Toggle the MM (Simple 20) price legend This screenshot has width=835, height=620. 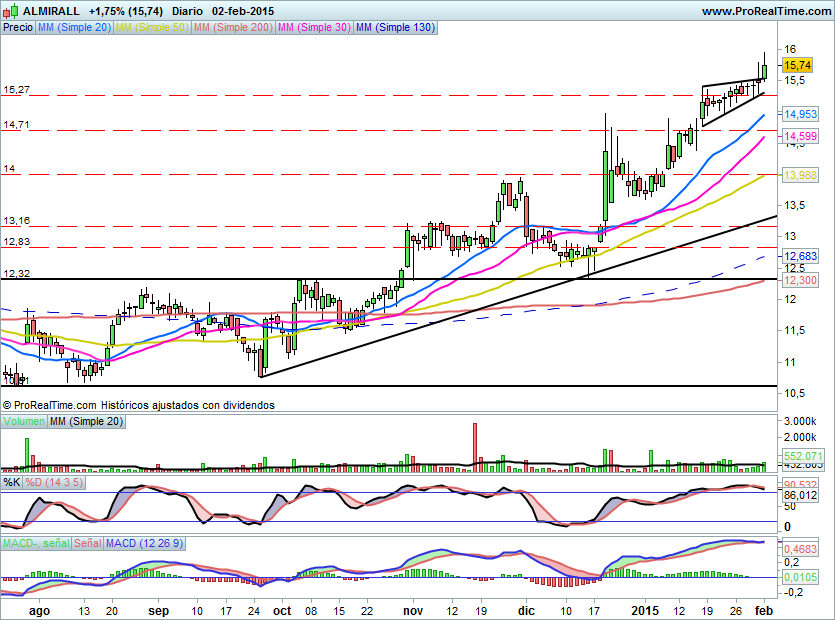pos(74,28)
